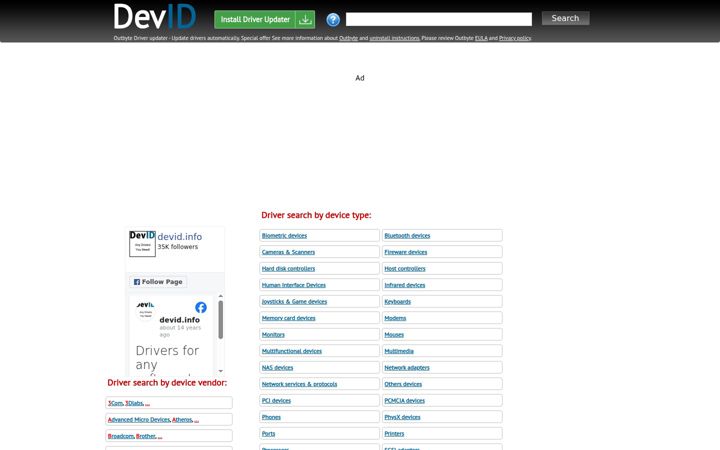Click the devid.info profile thumbnail in Facebook widget
The width and height of the screenshot is (720, 450).
142,244
